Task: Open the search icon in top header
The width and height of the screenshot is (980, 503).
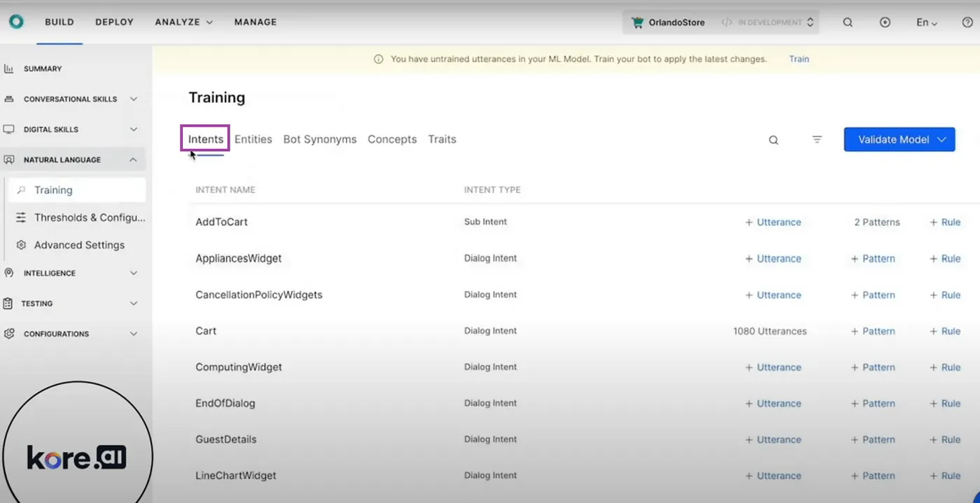Action: 848,22
